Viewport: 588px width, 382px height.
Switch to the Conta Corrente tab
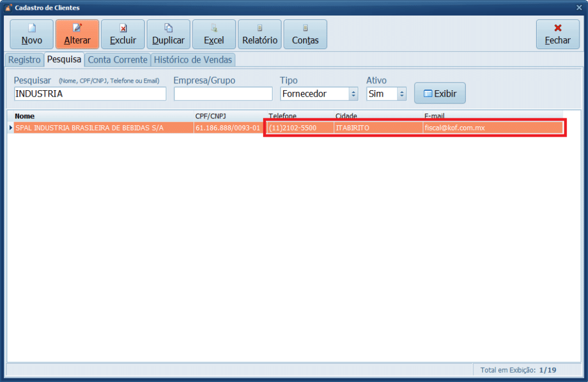[118, 60]
